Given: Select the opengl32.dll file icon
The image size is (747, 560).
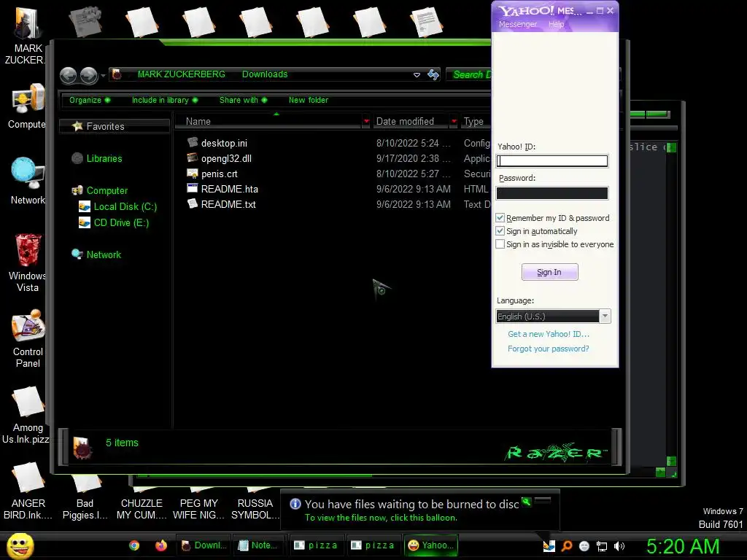Looking at the screenshot, I should point(193,157).
